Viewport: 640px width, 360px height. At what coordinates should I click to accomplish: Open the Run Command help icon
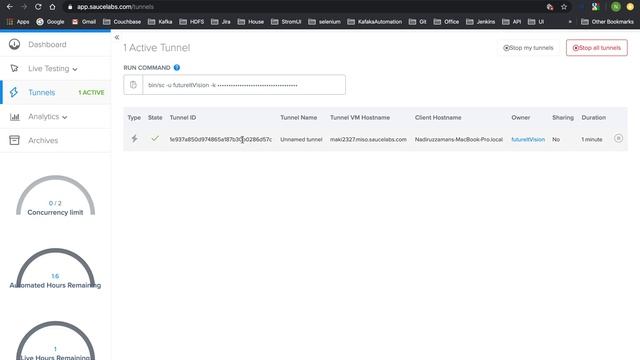[x=177, y=68]
